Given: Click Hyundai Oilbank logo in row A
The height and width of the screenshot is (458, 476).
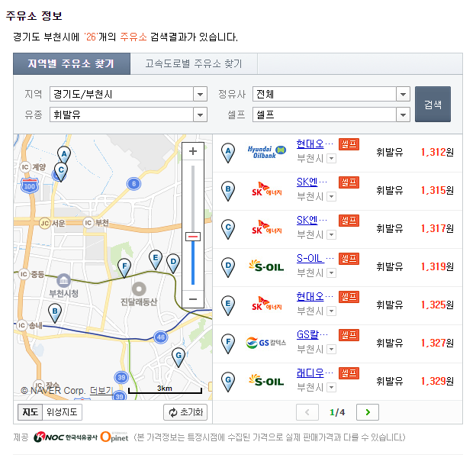Looking at the screenshot, I should pyautogui.click(x=267, y=152).
